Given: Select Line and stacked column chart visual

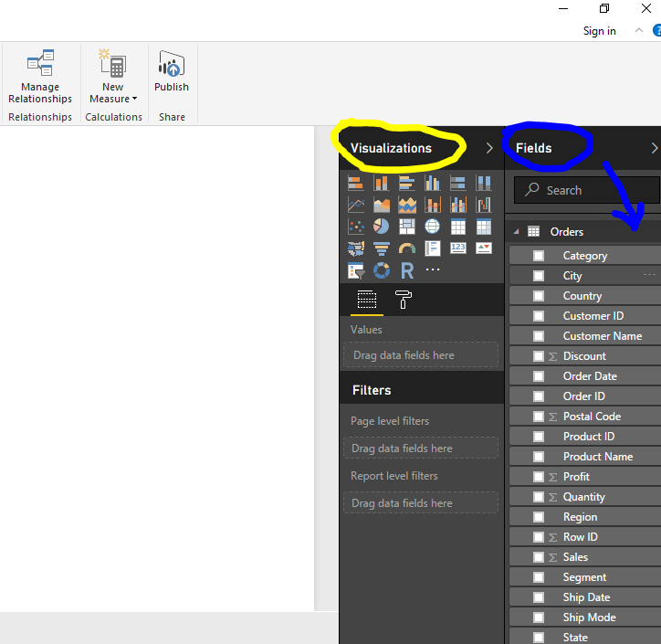Looking at the screenshot, I should (433, 206).
